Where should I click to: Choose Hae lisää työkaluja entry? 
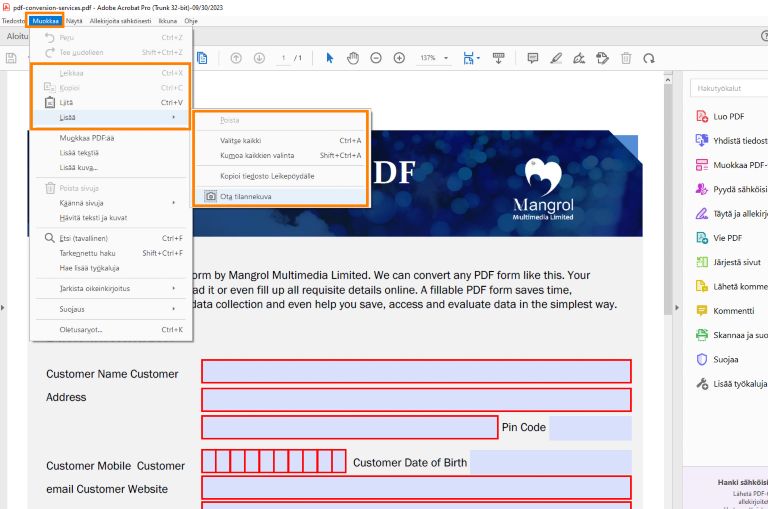click(111, 268)
